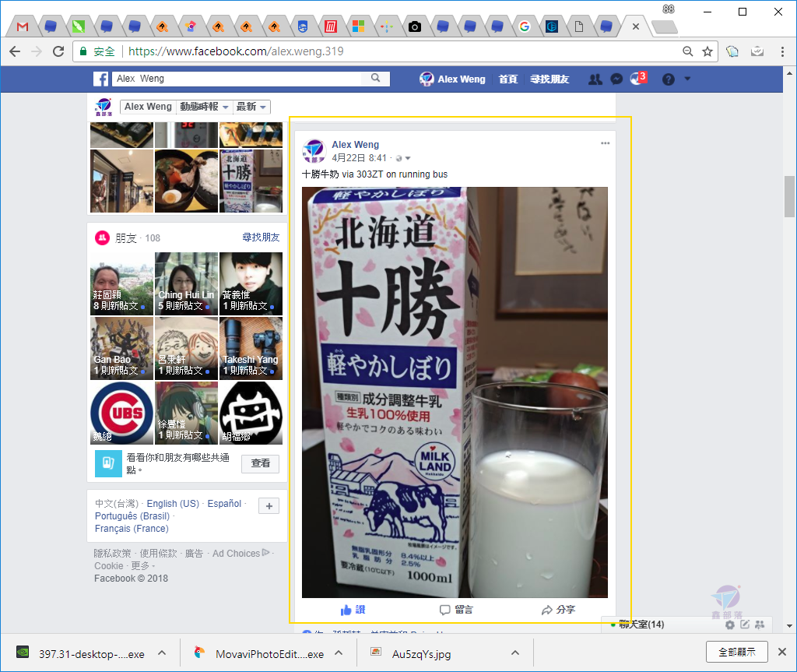Open friend 莊固穎 thumbnail
This screenshot has height=672, width=797.
point(121,284)
